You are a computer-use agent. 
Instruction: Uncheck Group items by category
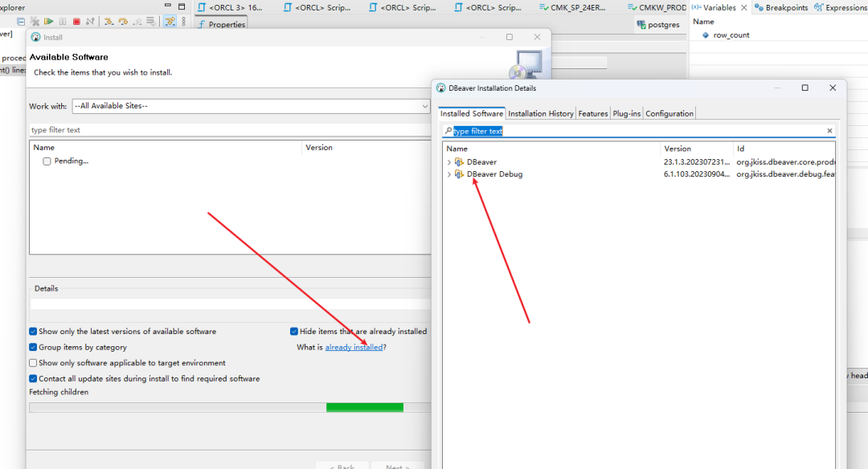tap(33, 347)
